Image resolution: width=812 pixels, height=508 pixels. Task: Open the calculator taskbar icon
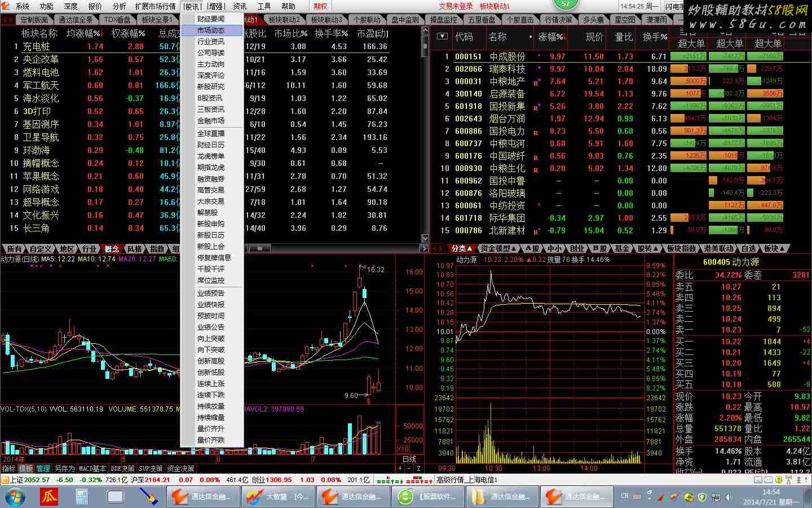(82, 497)
